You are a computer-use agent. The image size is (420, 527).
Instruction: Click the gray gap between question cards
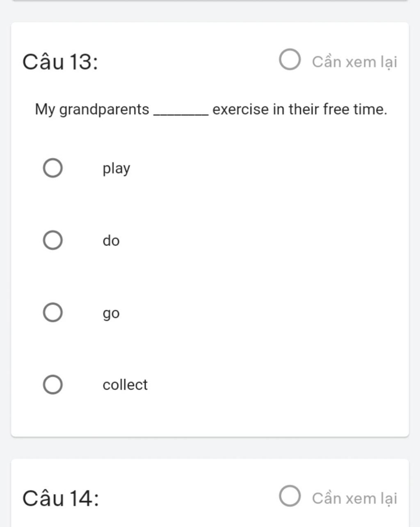[210, 448]
